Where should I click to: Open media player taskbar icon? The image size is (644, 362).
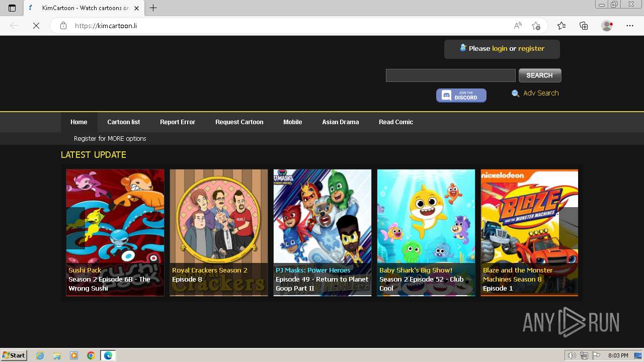point(74,355)
